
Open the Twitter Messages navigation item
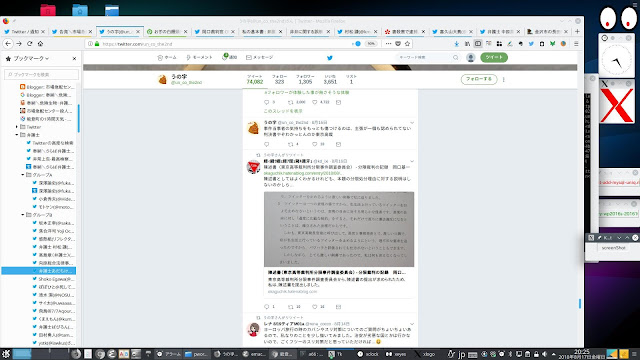pos(260,58)
